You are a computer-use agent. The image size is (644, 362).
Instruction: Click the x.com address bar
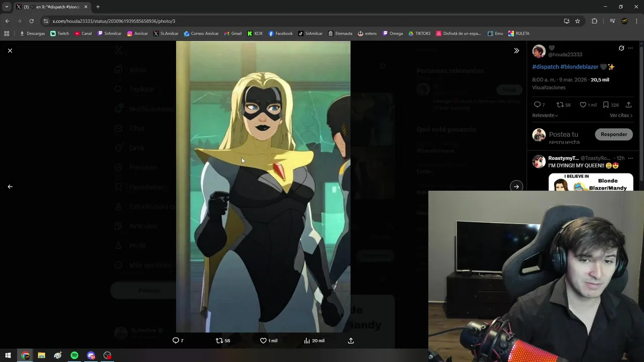302,21
